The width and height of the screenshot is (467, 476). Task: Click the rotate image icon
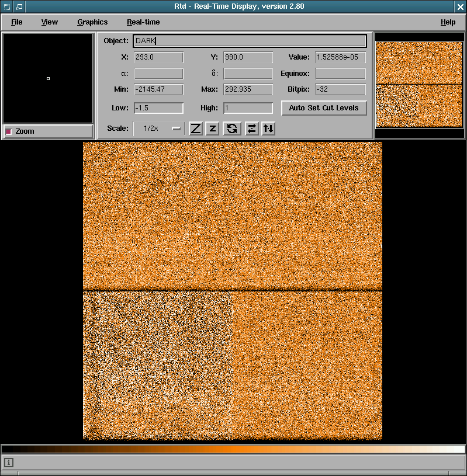(232, 128)
